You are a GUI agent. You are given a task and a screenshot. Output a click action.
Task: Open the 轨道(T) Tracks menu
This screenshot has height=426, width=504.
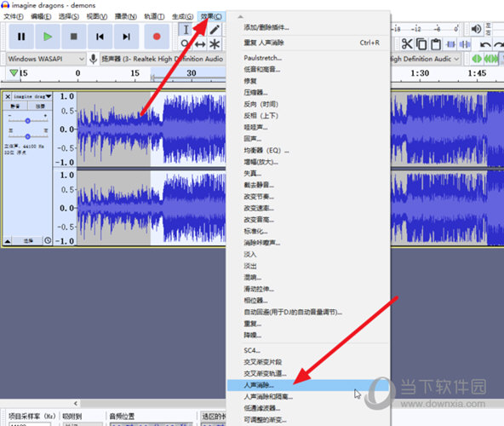coord(154,16)
